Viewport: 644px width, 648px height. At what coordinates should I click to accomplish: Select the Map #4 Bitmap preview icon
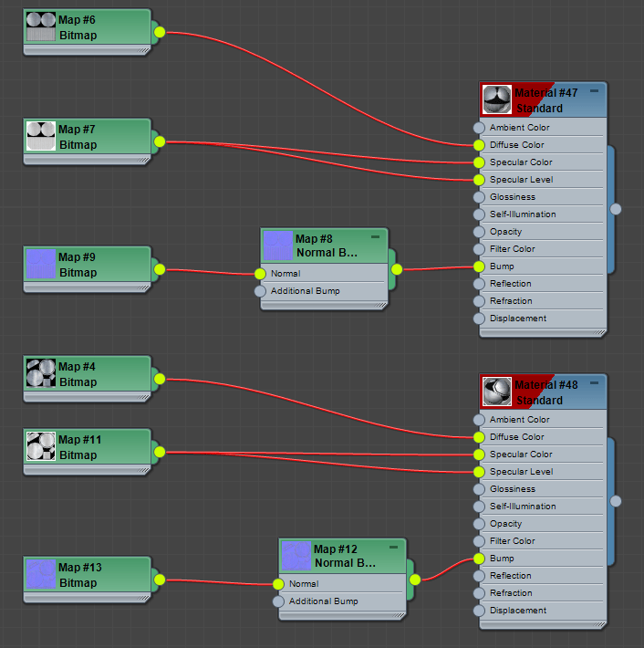(41, 373)
